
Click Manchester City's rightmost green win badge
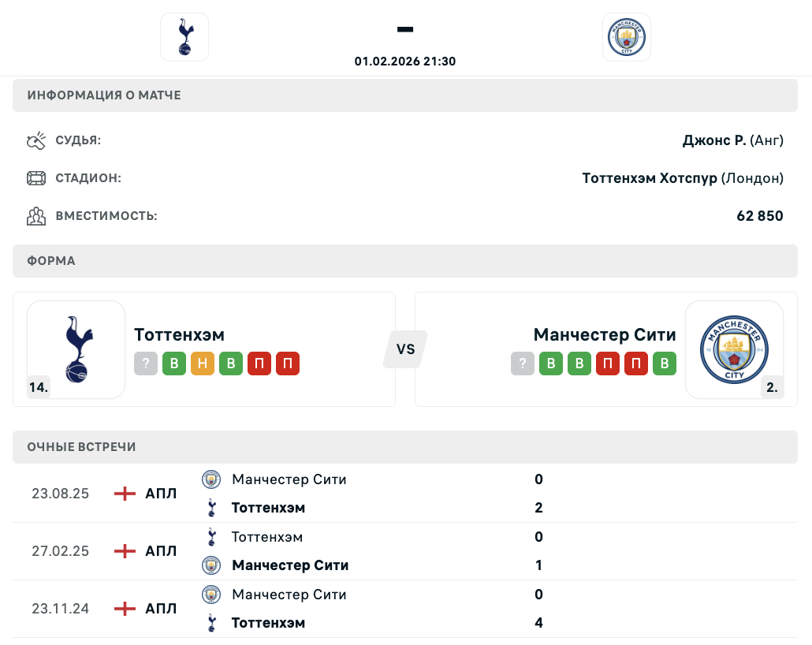pyautogui.click(x=665, y=364)
